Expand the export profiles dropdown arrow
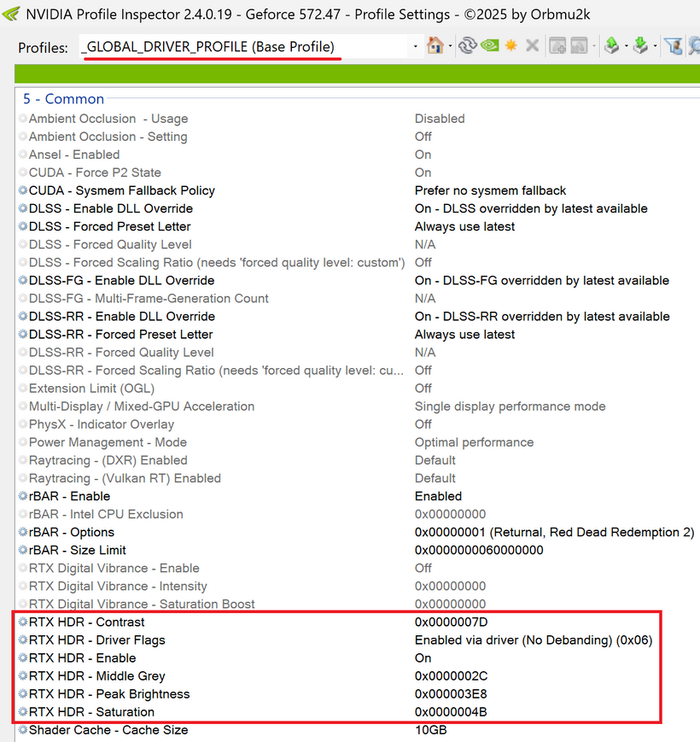Image resolution: width=700 pixels, height=742 pixels. point(626,46)
